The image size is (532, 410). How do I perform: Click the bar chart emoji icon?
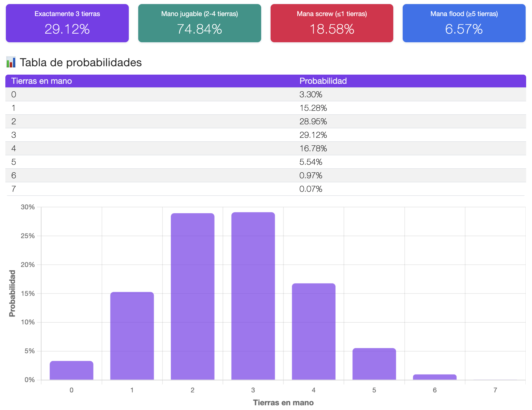tap(11, 62)
